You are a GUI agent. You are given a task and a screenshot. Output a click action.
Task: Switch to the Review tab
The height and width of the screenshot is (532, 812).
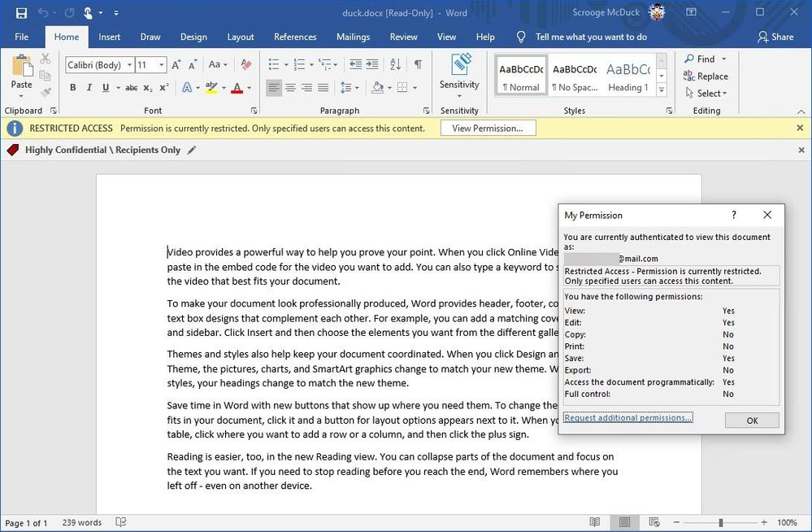tap(403, 37)
